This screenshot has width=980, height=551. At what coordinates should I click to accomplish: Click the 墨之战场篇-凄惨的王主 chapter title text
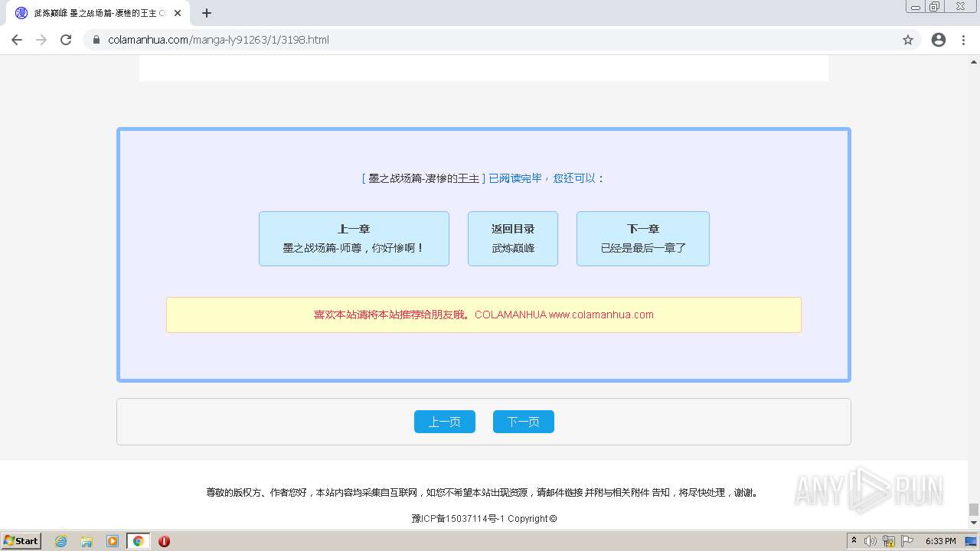(423, 178)
